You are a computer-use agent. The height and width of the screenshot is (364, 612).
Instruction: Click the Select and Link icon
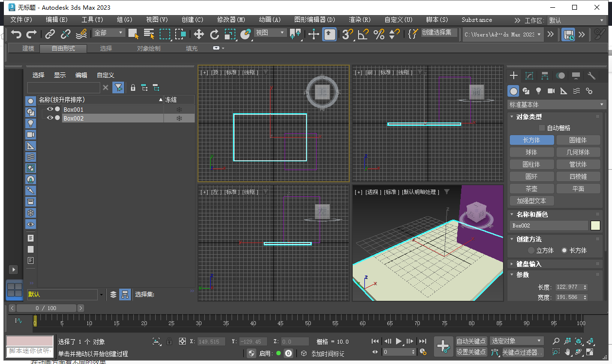pyautogui.click(x=50, y=34)
